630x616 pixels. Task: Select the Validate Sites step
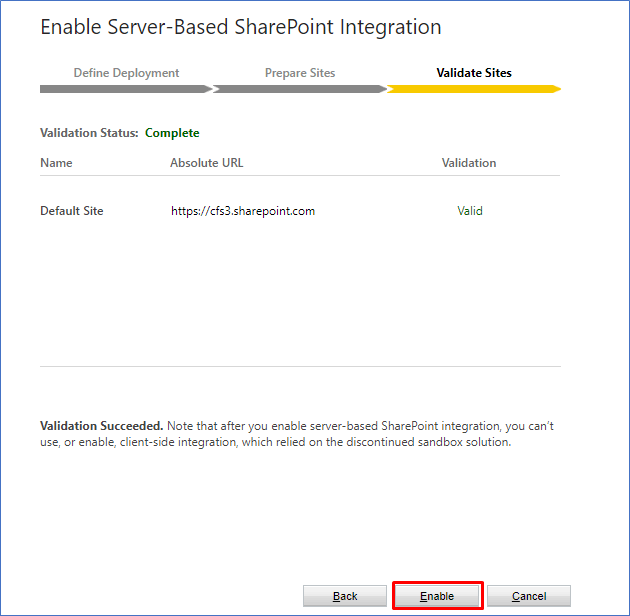pos(474,73)
